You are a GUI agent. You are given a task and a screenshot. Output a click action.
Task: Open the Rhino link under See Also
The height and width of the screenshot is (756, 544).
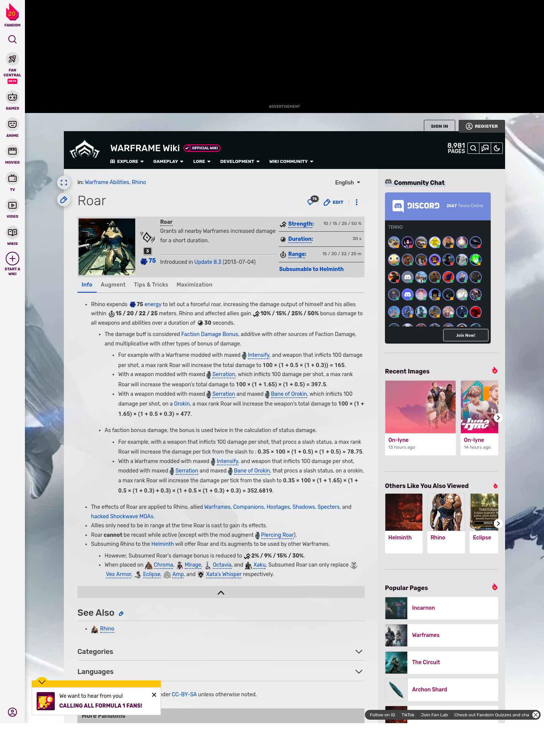point(107,629)
